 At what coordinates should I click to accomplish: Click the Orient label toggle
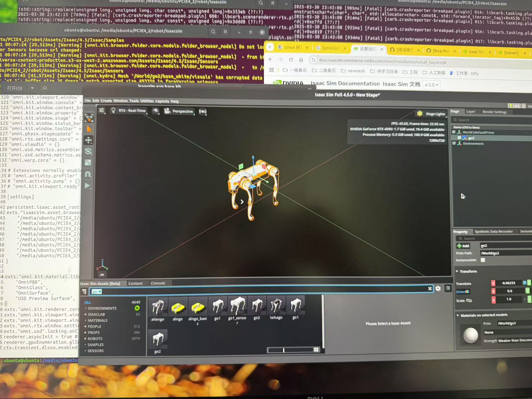point(463,292)
